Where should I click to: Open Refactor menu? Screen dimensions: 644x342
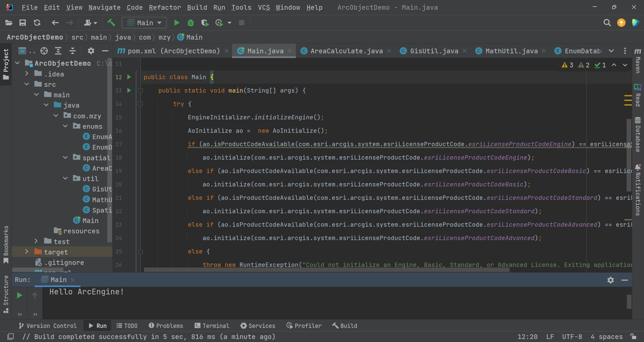click(165, 7)
